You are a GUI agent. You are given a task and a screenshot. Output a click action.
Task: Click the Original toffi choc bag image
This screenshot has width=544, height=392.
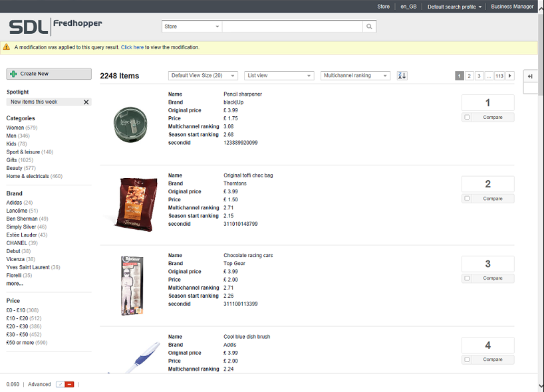[x=136, y=205]
